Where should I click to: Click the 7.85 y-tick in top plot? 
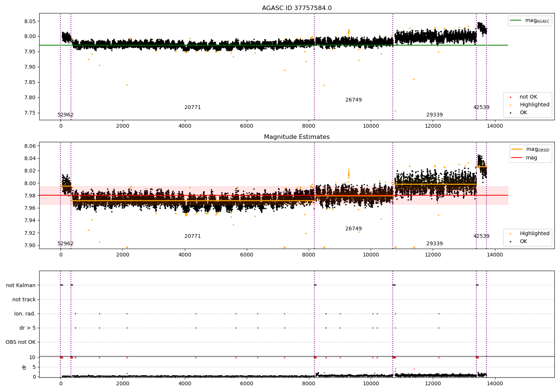[x=31, y=83]
